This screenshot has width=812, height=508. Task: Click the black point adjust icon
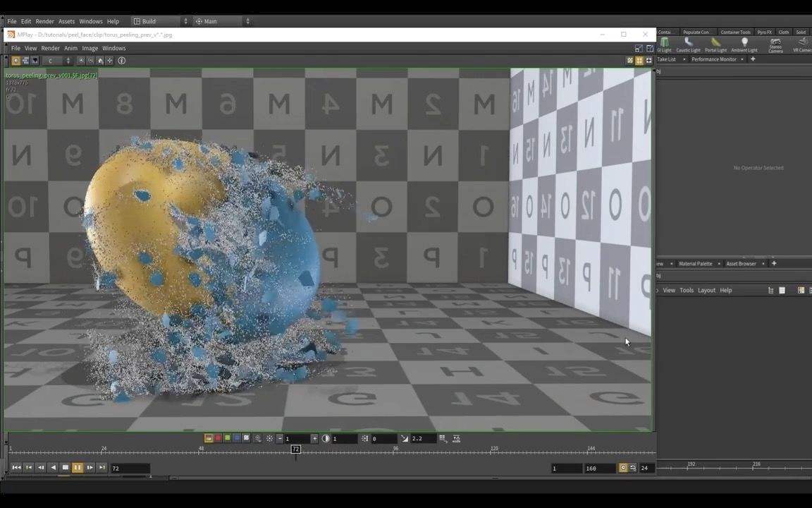365,439
